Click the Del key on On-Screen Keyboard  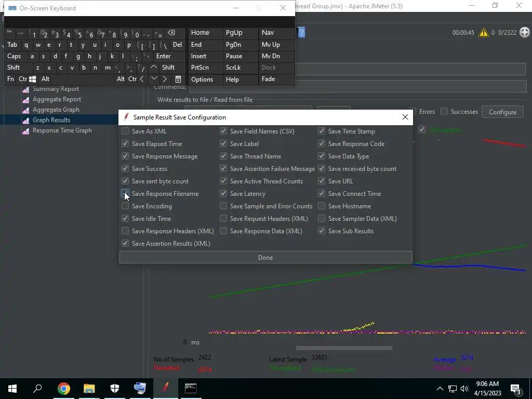click(x=177, y=45)
